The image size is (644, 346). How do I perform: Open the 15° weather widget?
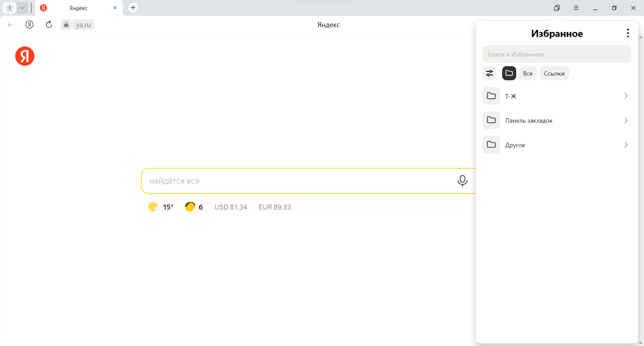click(x=161, y=207)
